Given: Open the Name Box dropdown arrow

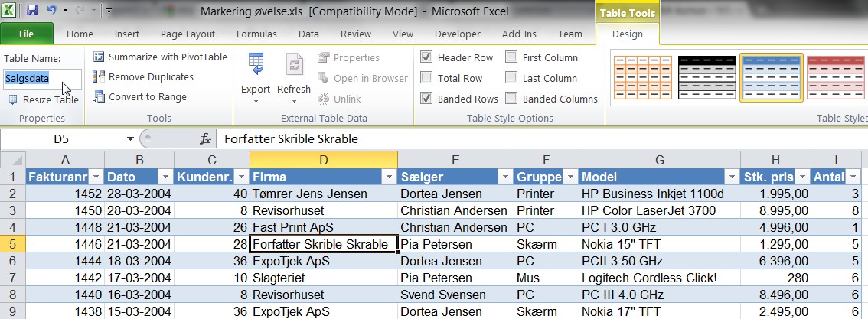Looking at the screenshot, I should tap(129, 139).
